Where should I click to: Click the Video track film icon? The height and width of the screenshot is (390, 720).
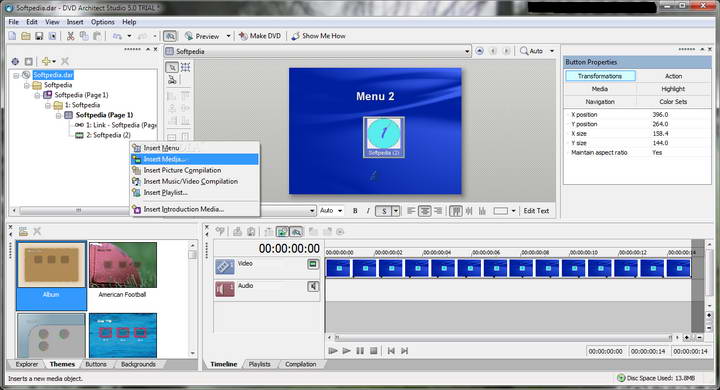[x=225, y=267]
